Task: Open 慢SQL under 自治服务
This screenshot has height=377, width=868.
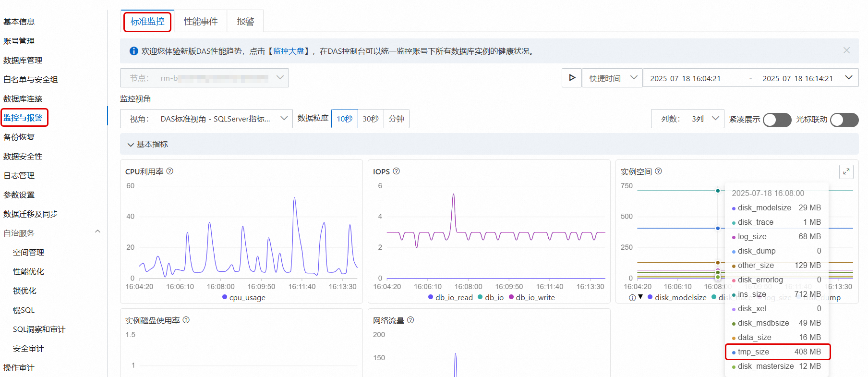Action: pyautogui.click(x=24, y=310)
